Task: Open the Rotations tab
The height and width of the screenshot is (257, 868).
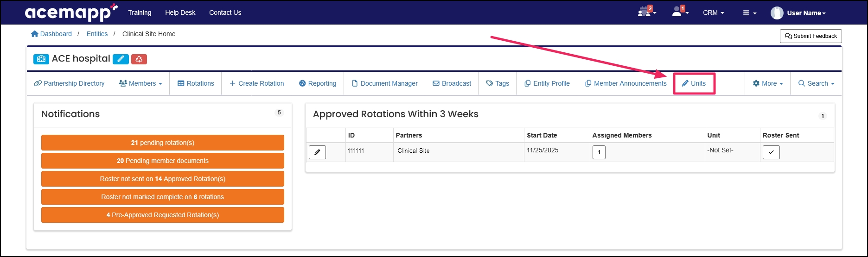Action: 196,83
